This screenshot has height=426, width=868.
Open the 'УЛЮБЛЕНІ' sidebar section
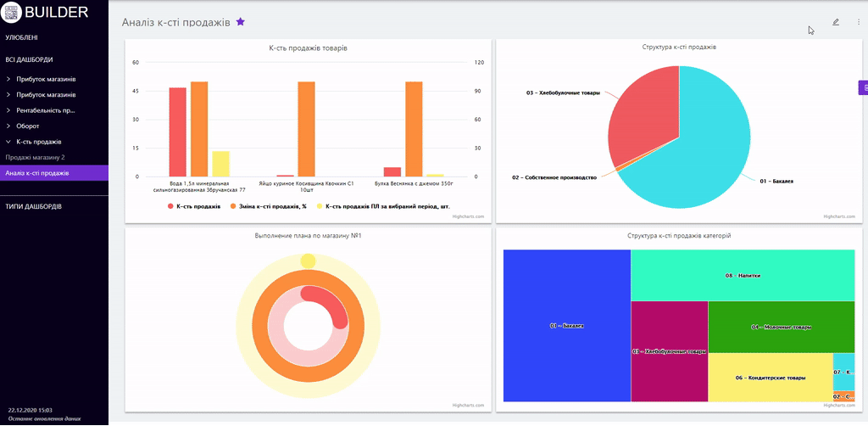[x=21, y=38]
